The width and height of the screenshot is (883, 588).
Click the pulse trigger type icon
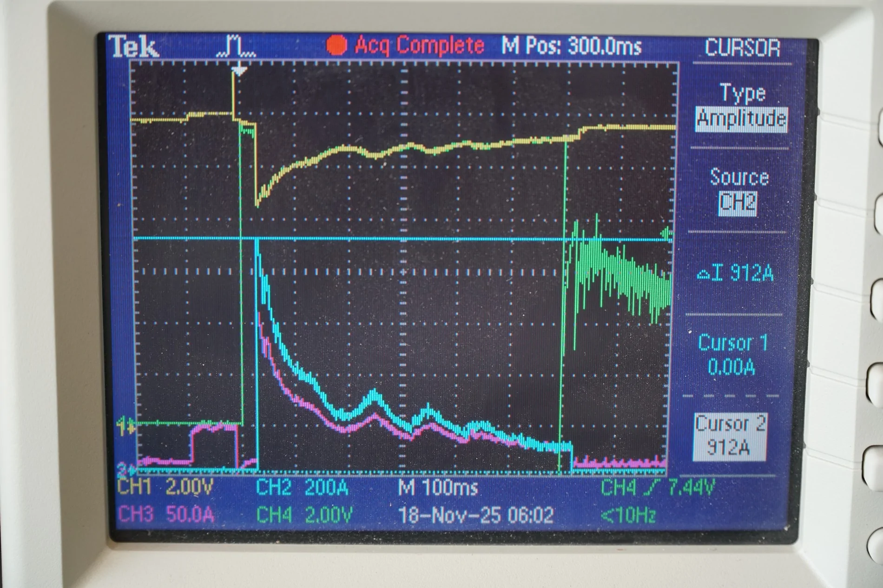point(236,46)
